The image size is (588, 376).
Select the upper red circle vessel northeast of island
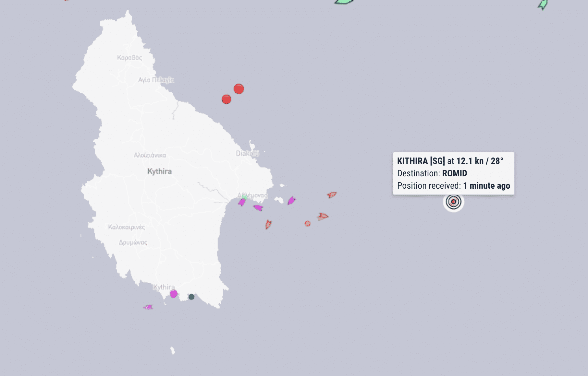click(239, 89)
